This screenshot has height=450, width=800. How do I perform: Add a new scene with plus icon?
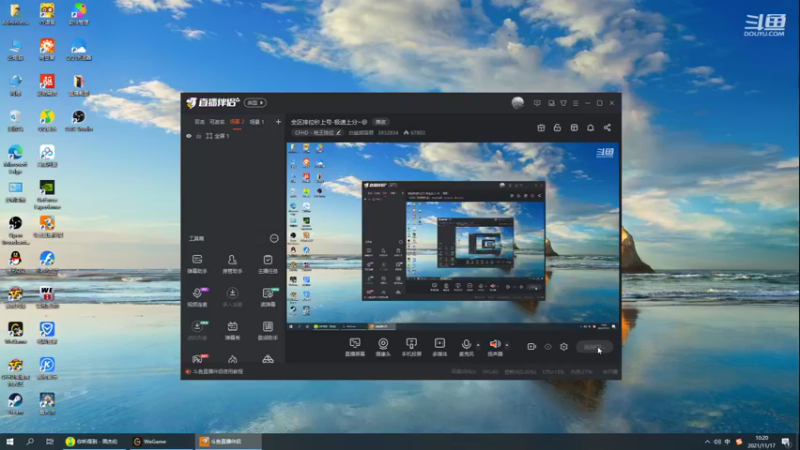click(x=278, y=122)
